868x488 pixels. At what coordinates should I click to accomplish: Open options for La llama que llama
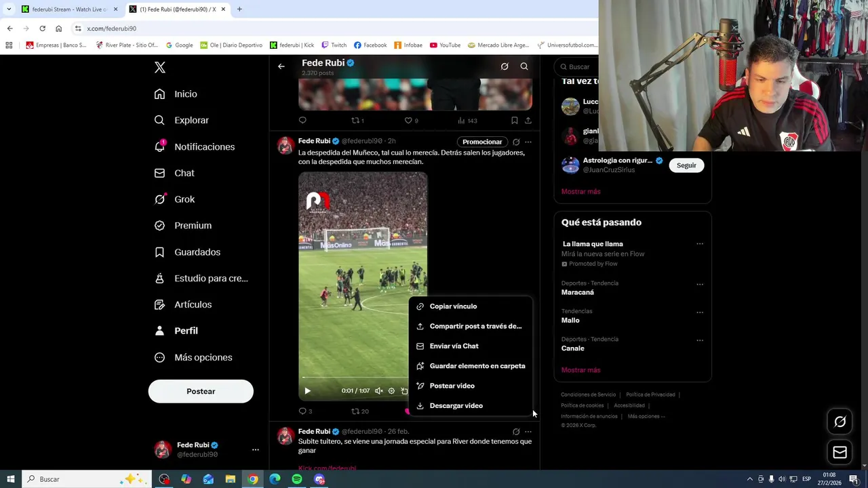(x=700, y=244)
